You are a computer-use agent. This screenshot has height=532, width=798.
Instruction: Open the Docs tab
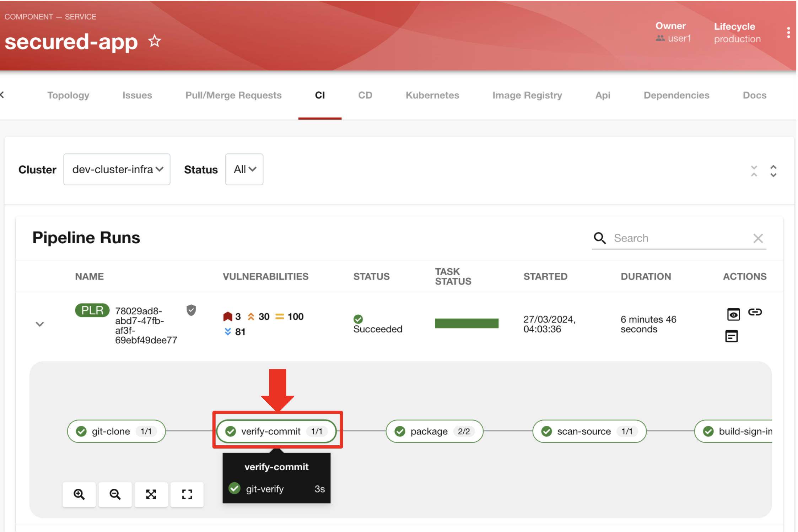755,95
